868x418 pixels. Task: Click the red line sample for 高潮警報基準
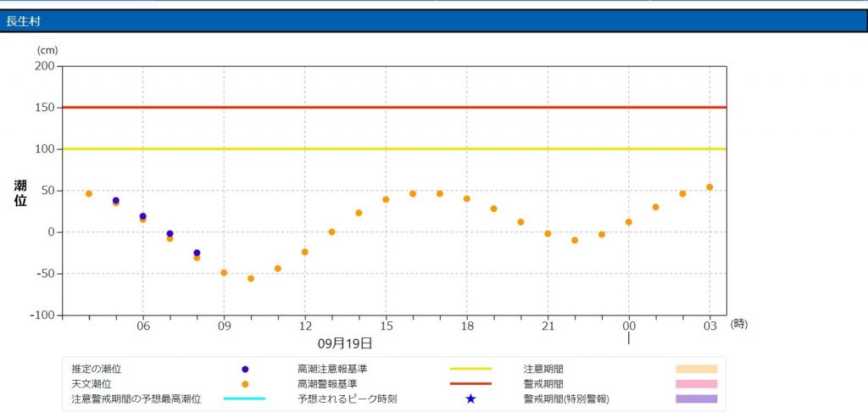pos(470,384)
